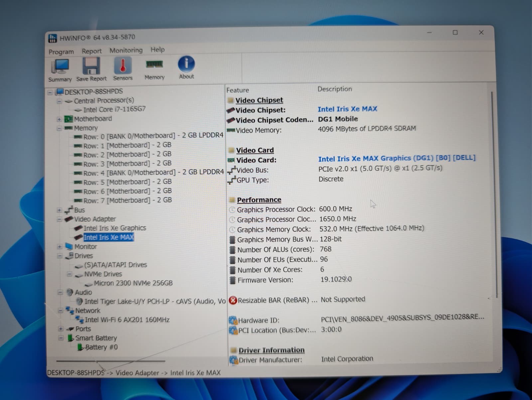The height and width of the screenshot is (400, 532).
Task: Click the Ports icon in the tree
Action: click(x=70, y=329)
